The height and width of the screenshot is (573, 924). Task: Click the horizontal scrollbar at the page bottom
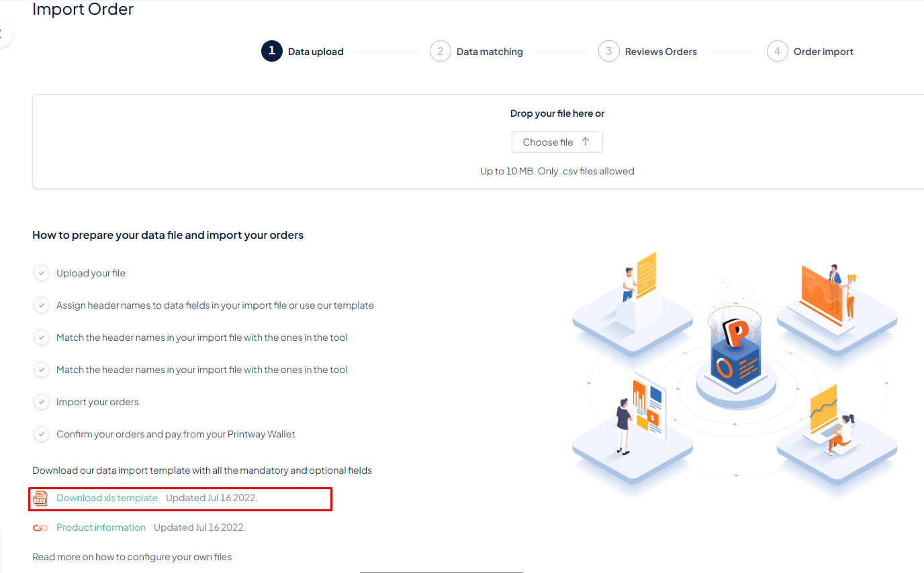(441, 572)
